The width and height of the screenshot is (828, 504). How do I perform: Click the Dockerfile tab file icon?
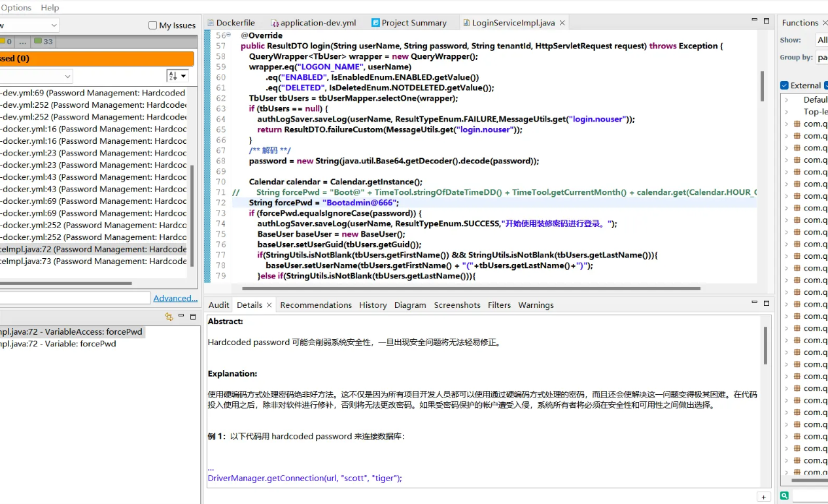click(x=211, y=23)
